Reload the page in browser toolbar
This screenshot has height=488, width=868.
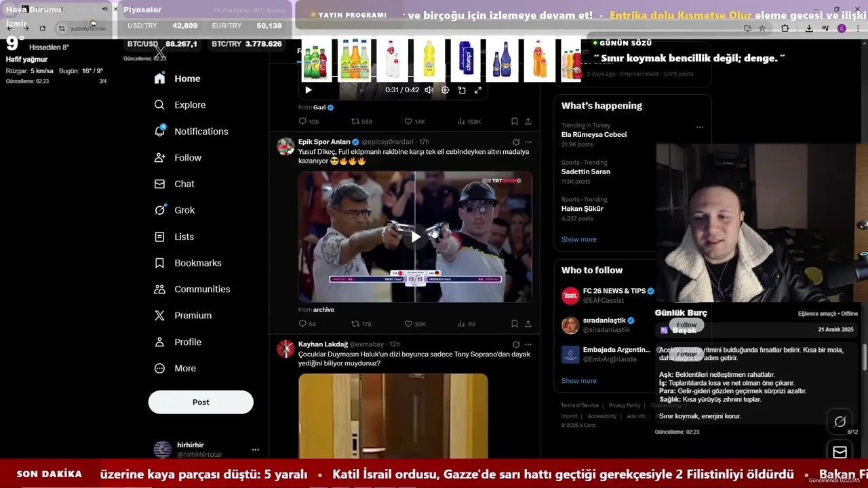[42, 28]
